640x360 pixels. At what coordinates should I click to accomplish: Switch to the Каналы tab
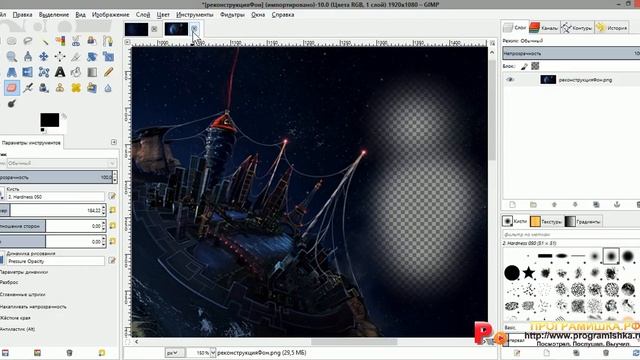pos(544,28)
